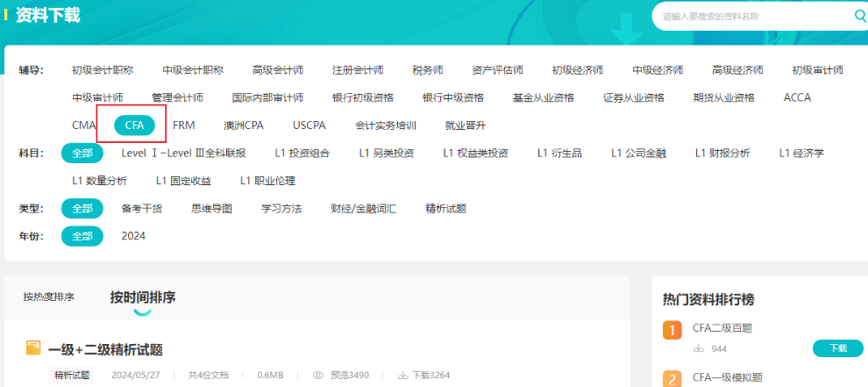The image size is (868, 387).
Task: Pick the 税务师 category
Action: point(427,70)
